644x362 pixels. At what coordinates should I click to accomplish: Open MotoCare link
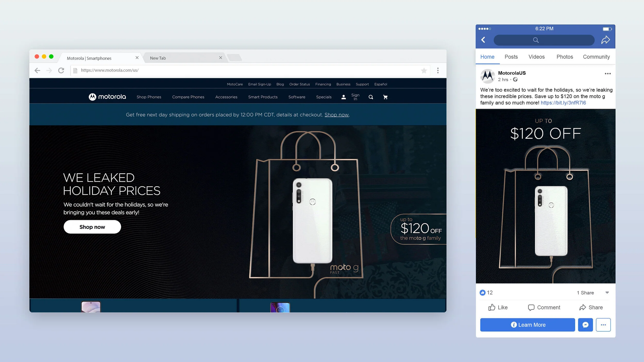(x=235, y=84)
